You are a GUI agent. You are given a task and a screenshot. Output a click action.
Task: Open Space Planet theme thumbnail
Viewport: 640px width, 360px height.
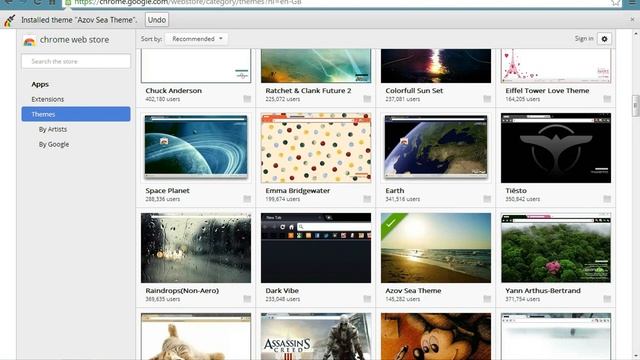point(196,148)
